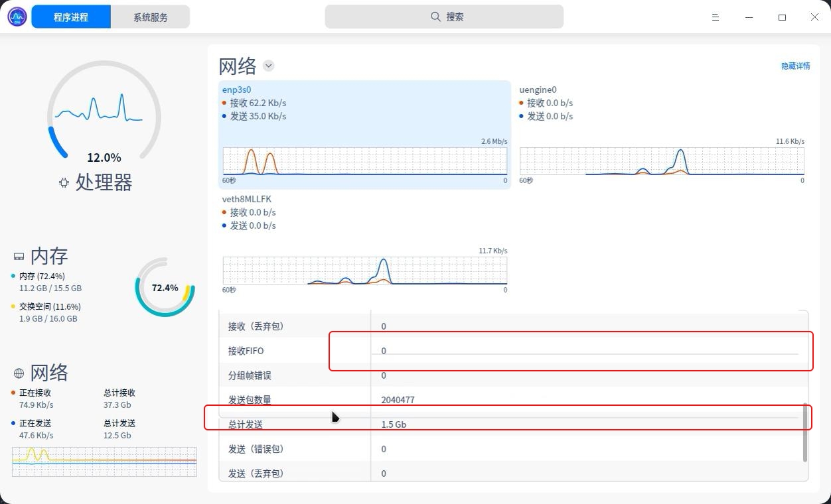
Task: Click the 正在接收 74.9 Kb/s value
Action: click(x=36, y=405)
